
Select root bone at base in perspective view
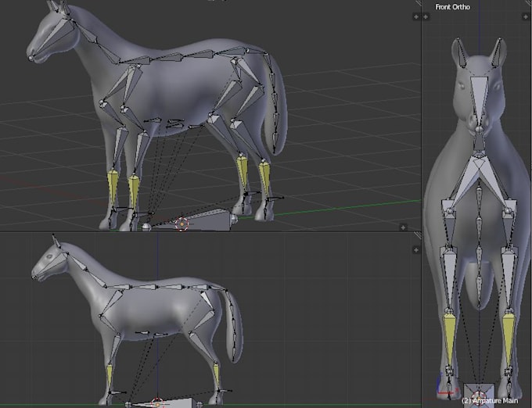(199, 220)
